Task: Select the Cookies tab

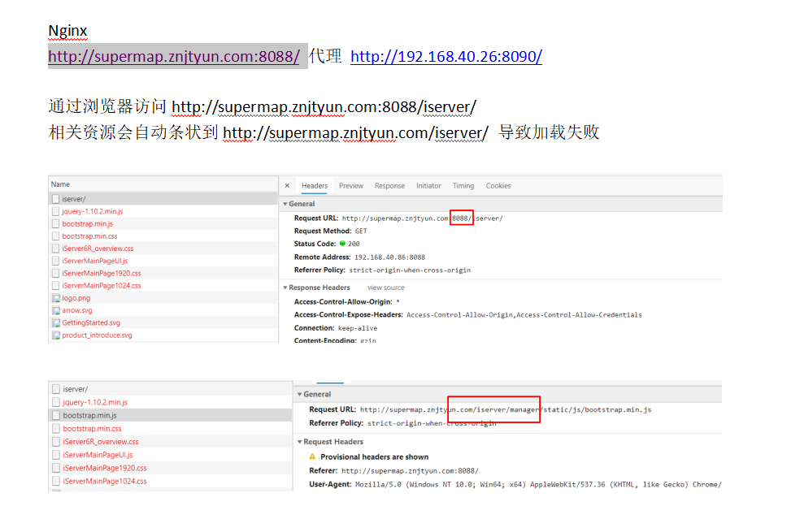Action: point(498,185)
